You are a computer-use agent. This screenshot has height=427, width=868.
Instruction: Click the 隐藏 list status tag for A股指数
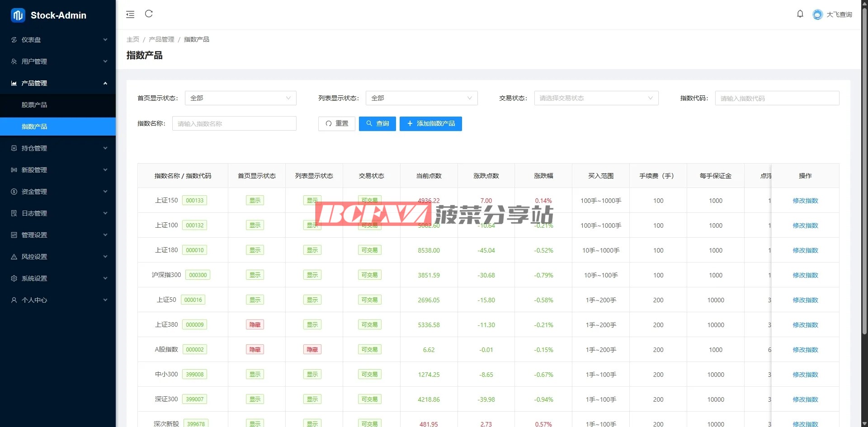[x=312, y=350]
